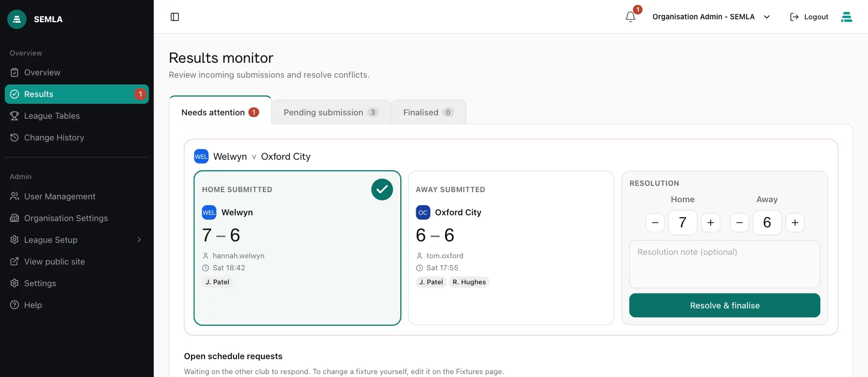Expand League Setup submenu chevron

point(139,240)
